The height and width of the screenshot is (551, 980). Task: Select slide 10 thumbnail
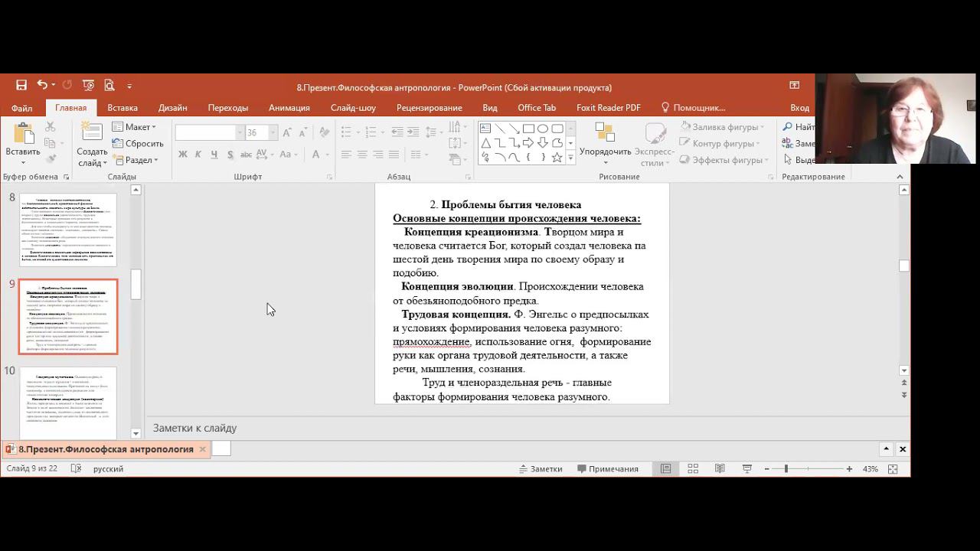coord(68,403)
